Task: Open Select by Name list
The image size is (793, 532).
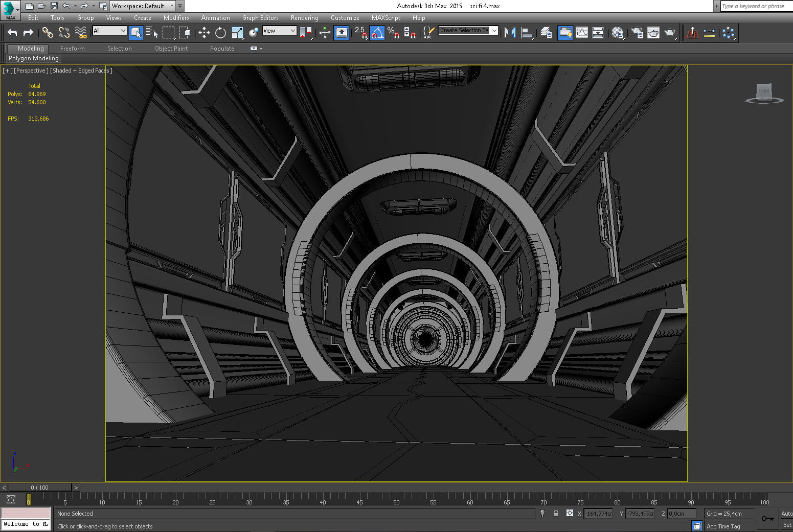Action: [x=152, y=33]
